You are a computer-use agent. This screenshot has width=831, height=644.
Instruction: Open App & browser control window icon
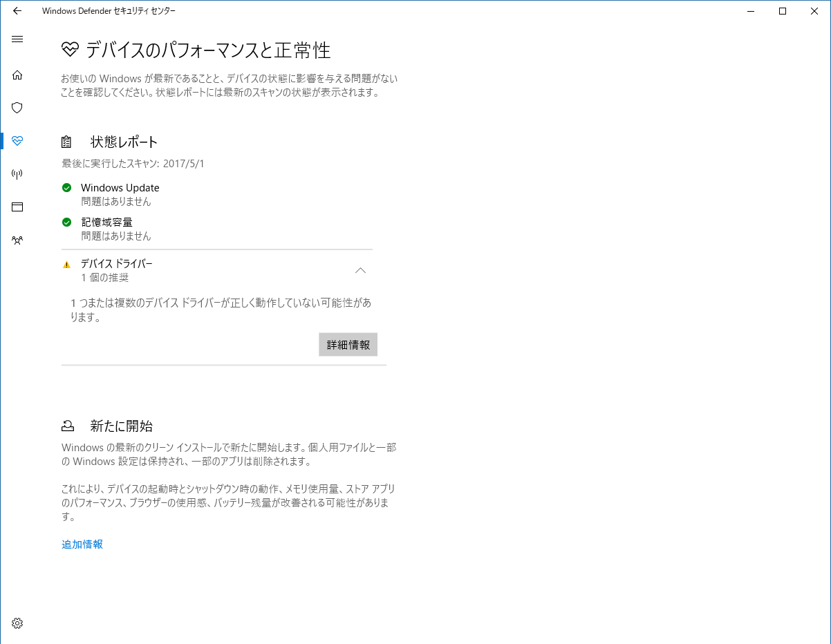pyautogui.click(x=17, y=207)
